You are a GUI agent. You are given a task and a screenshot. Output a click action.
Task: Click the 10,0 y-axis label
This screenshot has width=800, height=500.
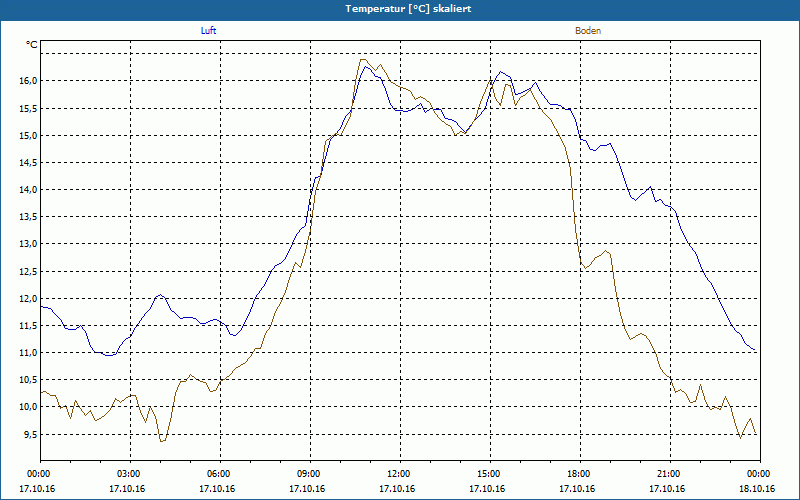click(x=29, y=407)
